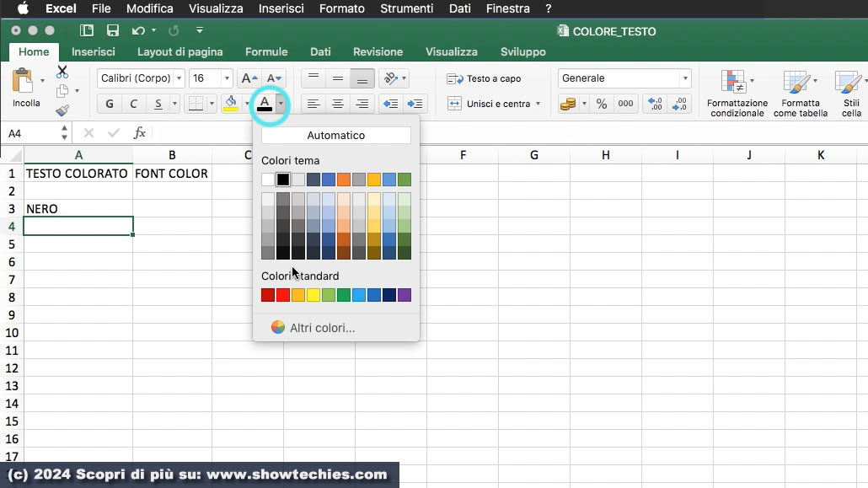Select column H header
This screenshot has height=488, width=868.
[x=606, y=155]
